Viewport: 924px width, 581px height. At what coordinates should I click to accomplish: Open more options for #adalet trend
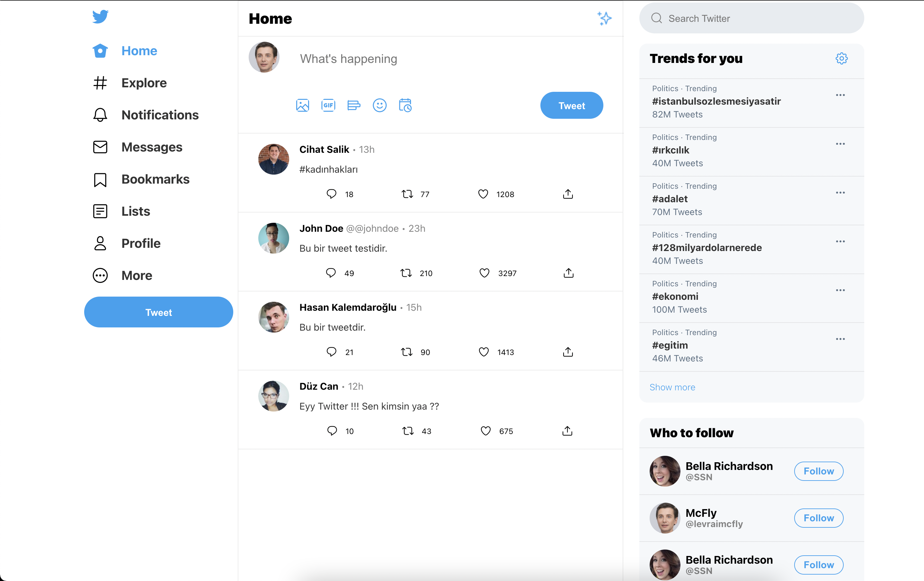841,193
